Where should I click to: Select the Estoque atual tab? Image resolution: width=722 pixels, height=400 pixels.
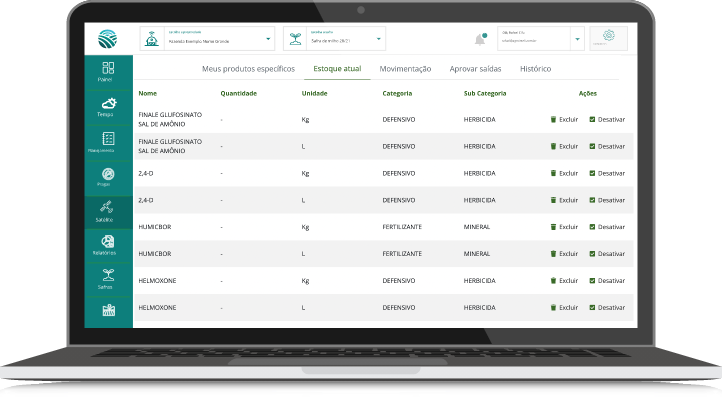click(x=337, y=69)
